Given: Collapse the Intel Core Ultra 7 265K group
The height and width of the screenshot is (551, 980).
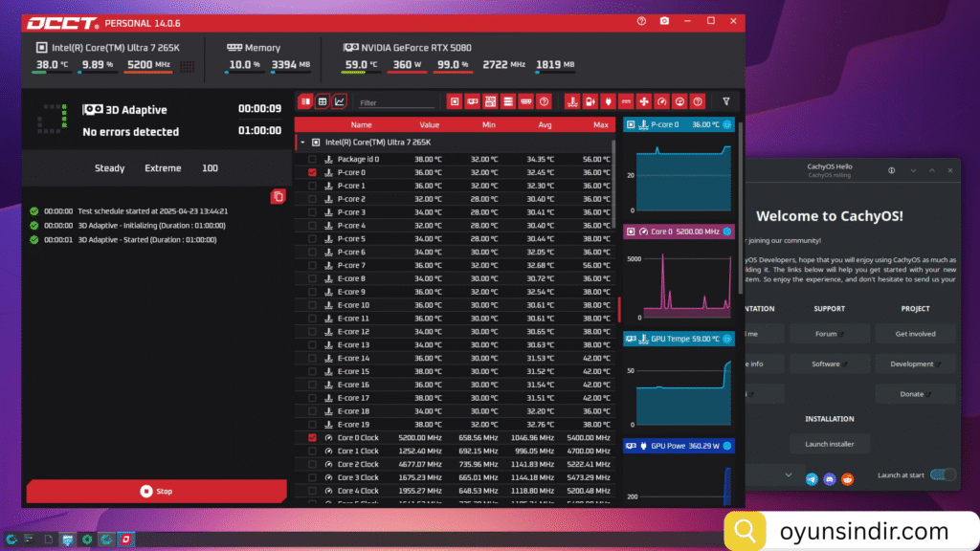Looking at the screenshot, I should (303, 142).
